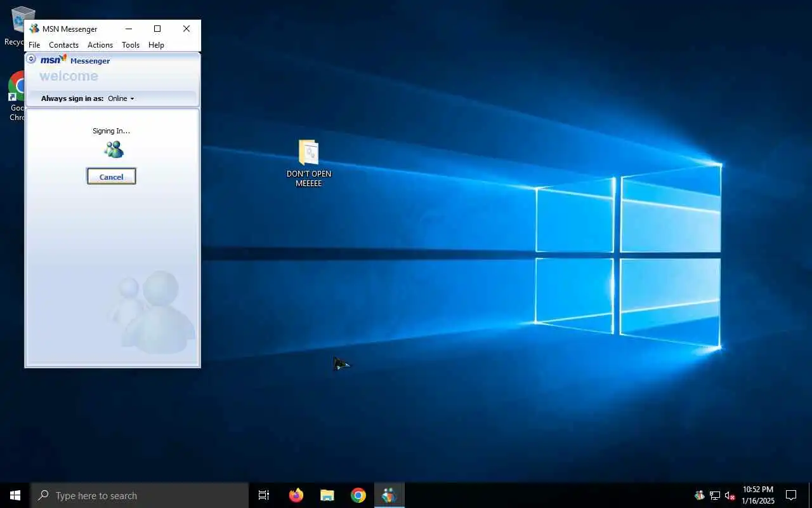
Task: Launch Chrome from the taskbar
Action: pyautogui.click(x=358, y=495)
